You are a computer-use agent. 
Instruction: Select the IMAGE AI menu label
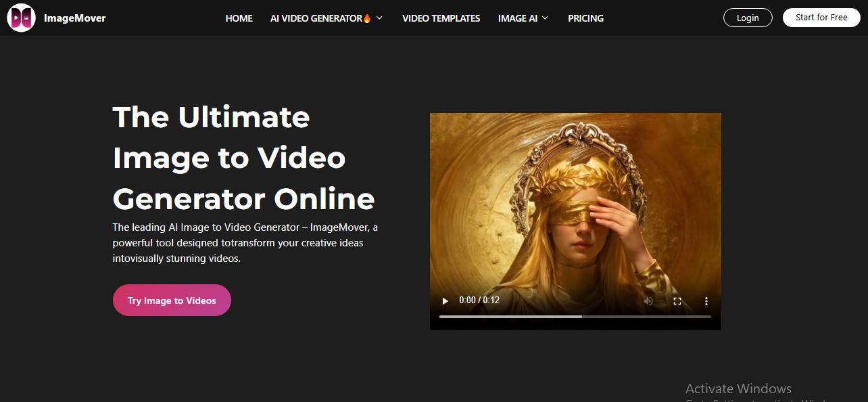point(517,18)
